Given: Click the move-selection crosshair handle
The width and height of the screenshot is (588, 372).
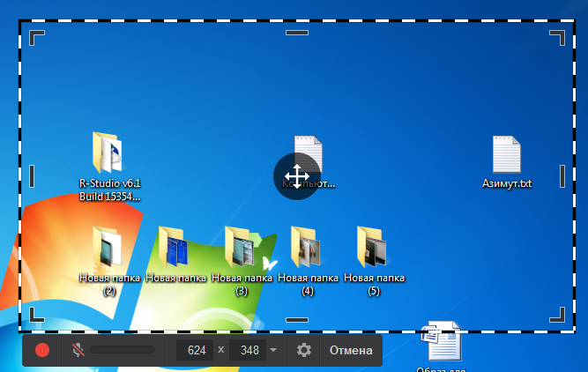Looking at the screenshot, I should 297,176.
